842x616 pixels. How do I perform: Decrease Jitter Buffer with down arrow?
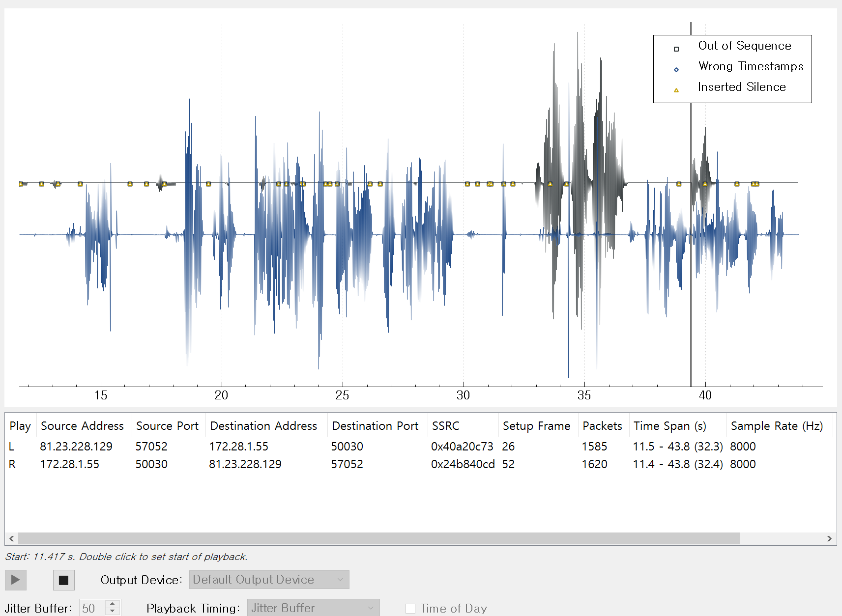tap(113, 612)
